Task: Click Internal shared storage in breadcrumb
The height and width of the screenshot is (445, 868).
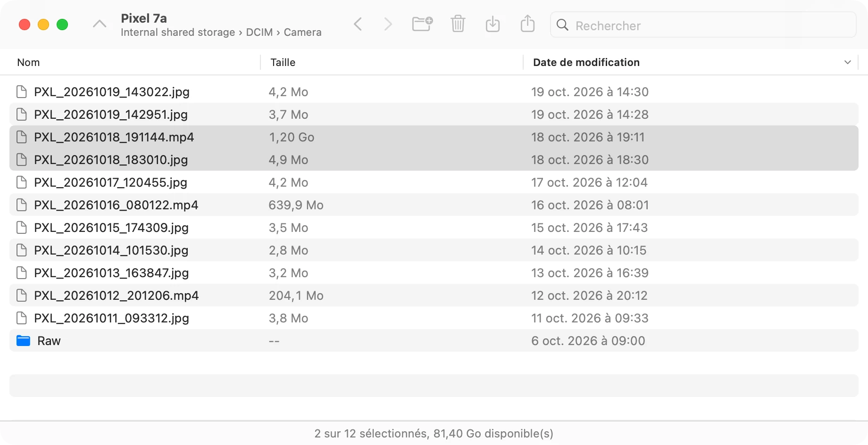Action: 178,32
